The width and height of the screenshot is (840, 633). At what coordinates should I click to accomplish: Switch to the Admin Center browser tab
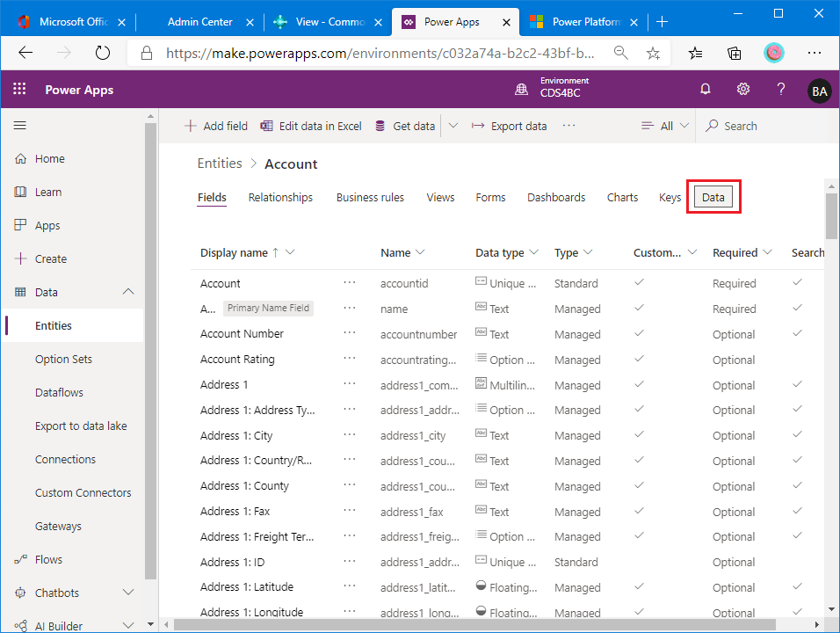click(x=199, y=21)
